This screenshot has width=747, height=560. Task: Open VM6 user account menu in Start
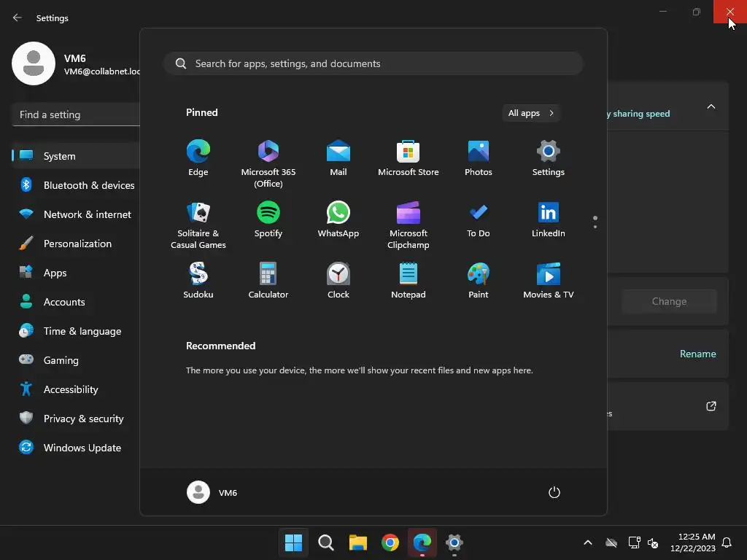pyautogui.click(x=212, y=492)
